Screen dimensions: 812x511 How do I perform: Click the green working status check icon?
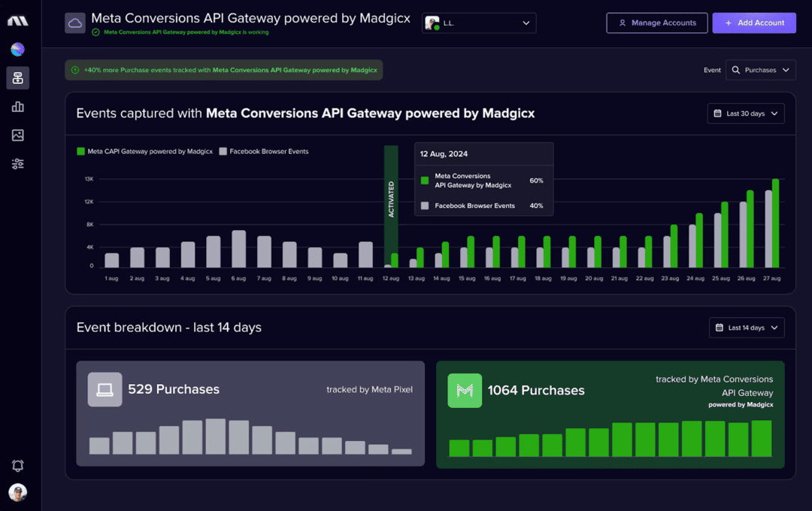95,32
